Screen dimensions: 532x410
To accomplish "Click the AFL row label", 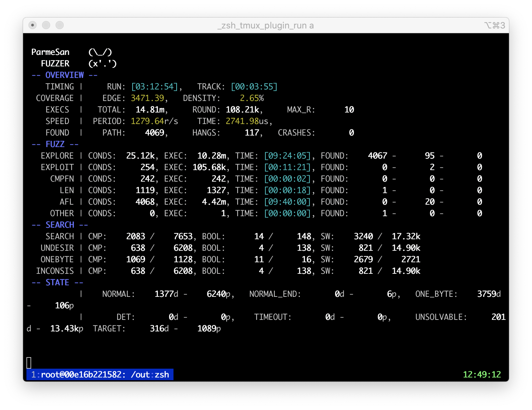I will point(67,202).
